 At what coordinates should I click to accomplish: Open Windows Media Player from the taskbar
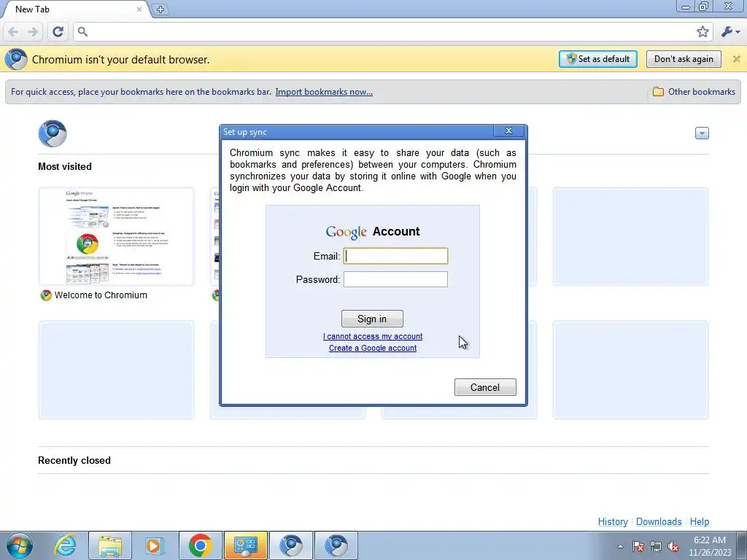155,545
